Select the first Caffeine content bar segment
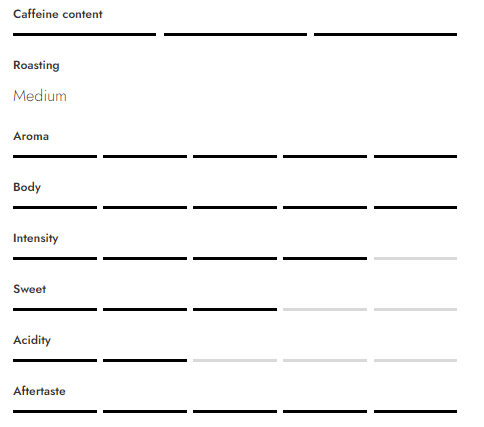Image resolution: width=484 pixels, height=427 pixels. [84, 34]
